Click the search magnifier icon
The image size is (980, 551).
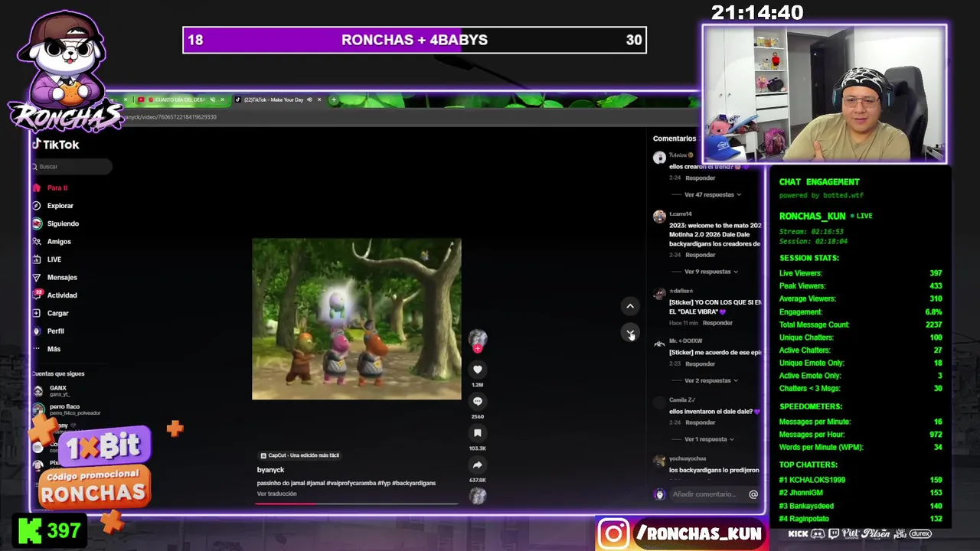34,167
